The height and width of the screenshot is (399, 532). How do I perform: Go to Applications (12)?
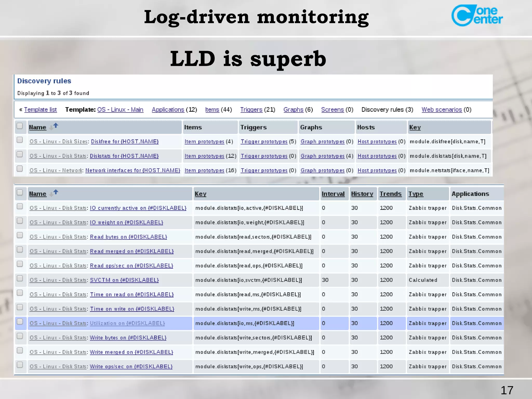168,110
